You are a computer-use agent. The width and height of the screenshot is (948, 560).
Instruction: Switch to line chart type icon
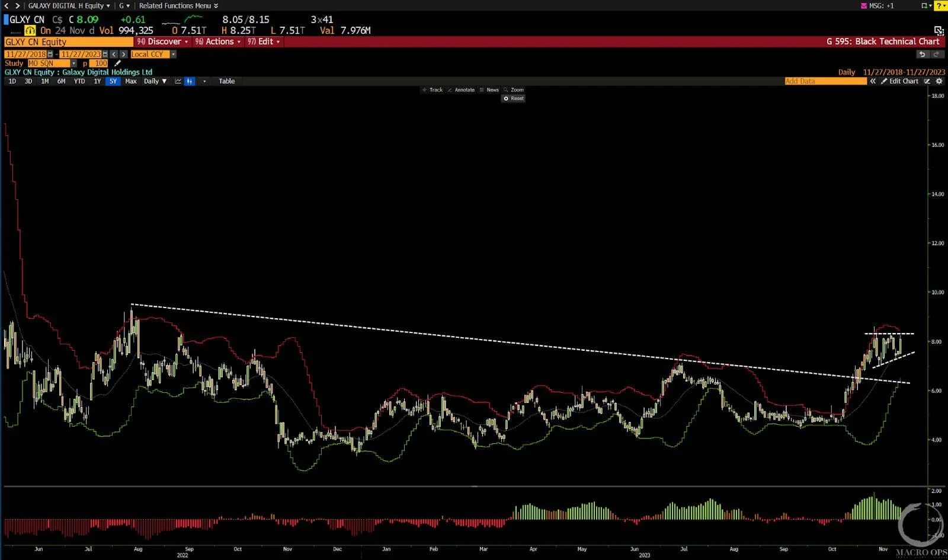(178, 81)
